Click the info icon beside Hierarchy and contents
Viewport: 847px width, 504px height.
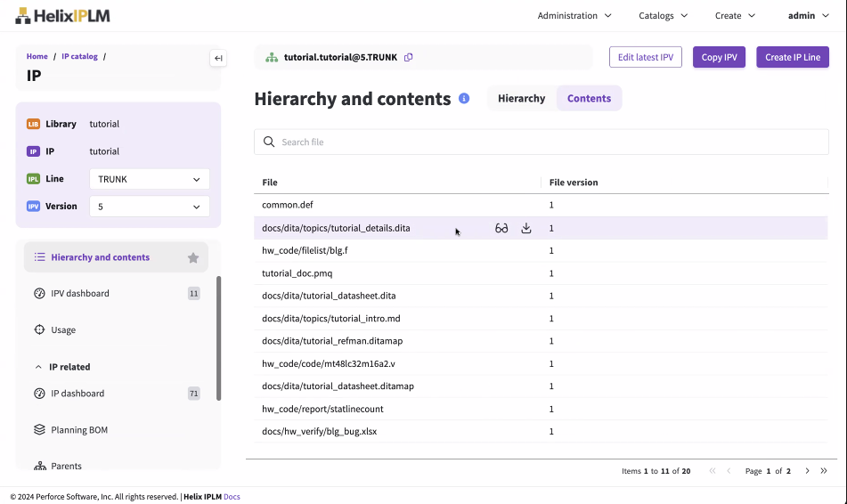click(464, 99)
